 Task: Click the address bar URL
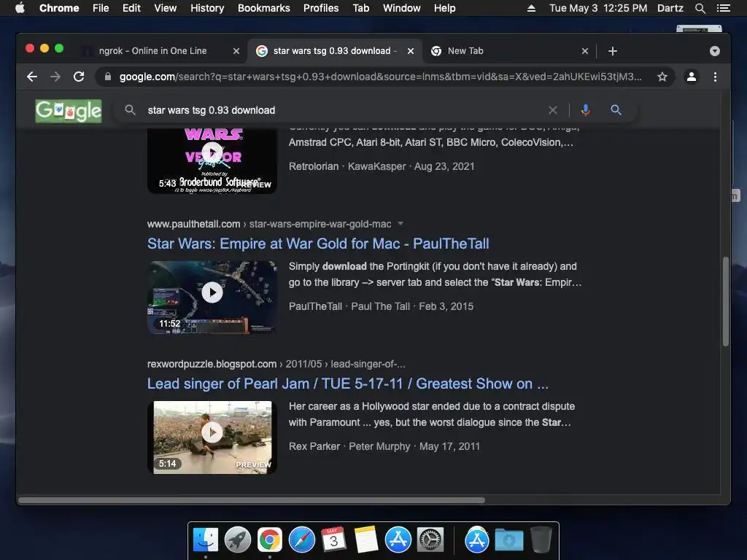click(380, 77)
